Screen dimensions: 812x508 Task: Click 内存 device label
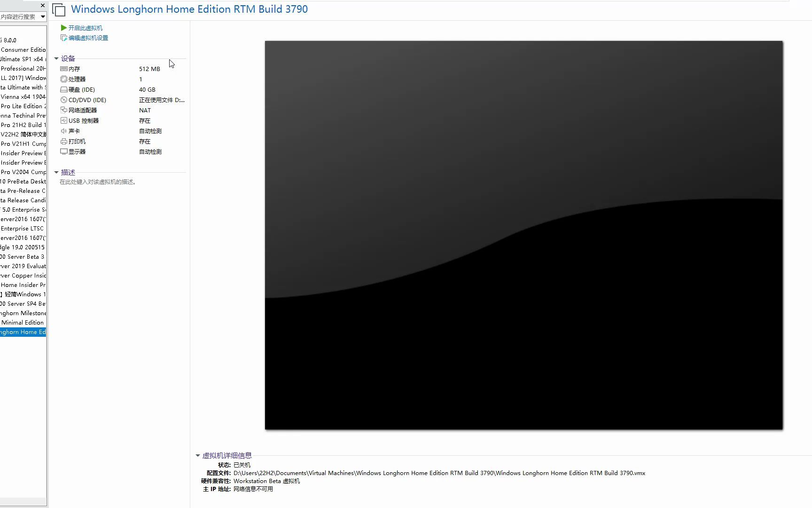[x=74, y=69]
